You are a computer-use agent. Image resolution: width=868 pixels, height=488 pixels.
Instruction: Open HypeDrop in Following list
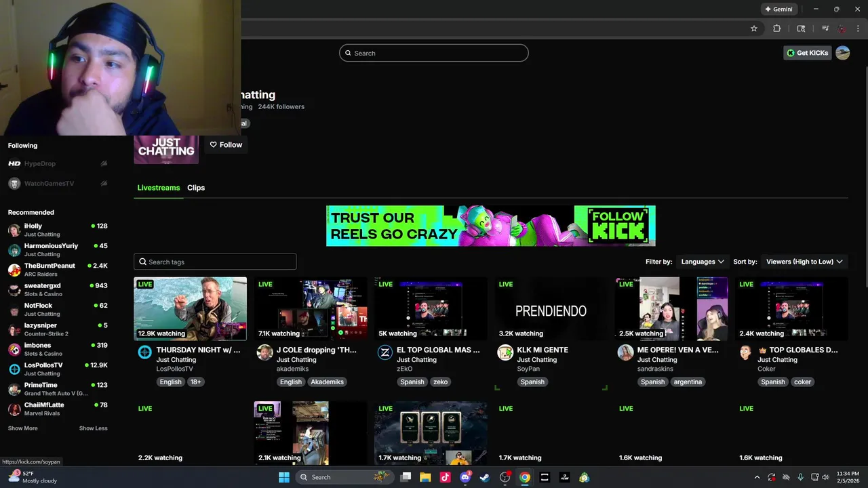tap(58, 163)
